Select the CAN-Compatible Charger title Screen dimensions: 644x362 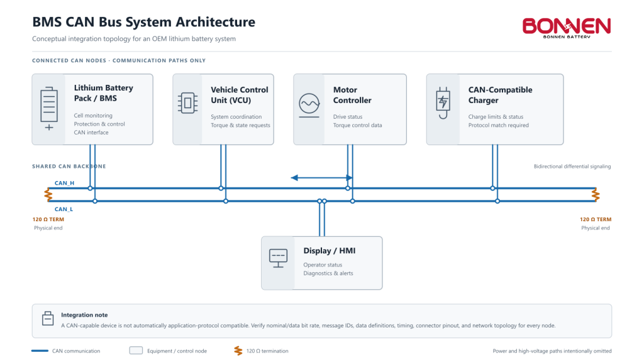[x=500, y=96]
